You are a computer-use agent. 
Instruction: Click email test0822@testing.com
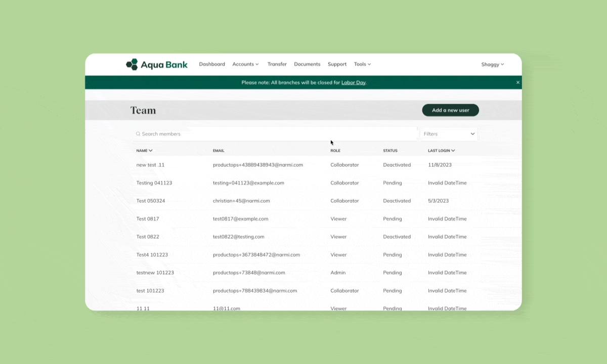[238, 237]
